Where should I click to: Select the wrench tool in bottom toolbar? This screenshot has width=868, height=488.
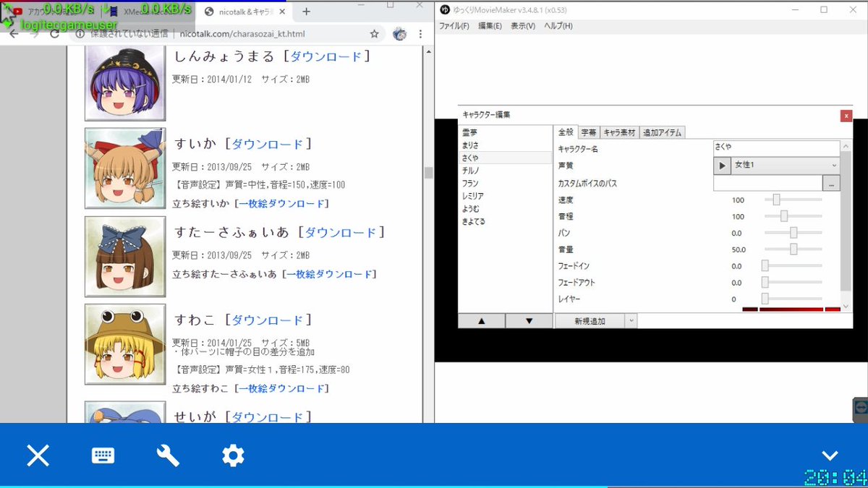coord(168,455)
